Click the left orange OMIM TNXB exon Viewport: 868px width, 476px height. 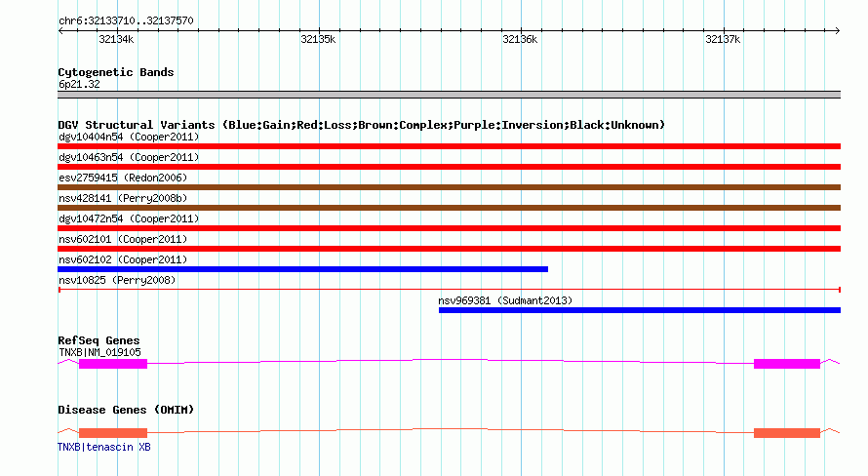pyautogui.click(x=113, y=433)
